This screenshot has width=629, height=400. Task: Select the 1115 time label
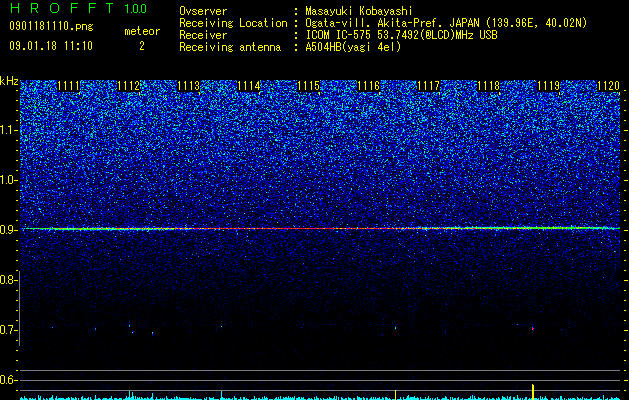(308, 86)
